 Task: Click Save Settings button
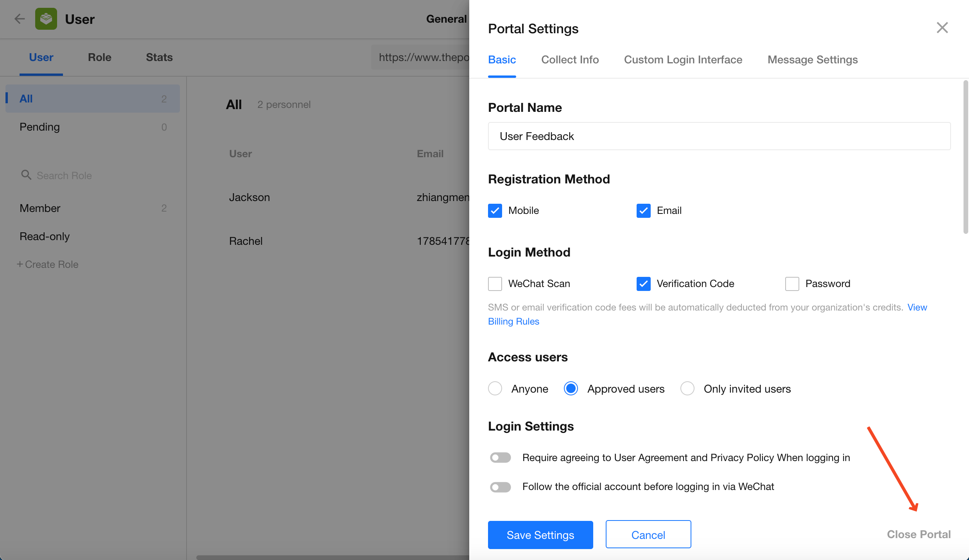(x=540, y=535)
